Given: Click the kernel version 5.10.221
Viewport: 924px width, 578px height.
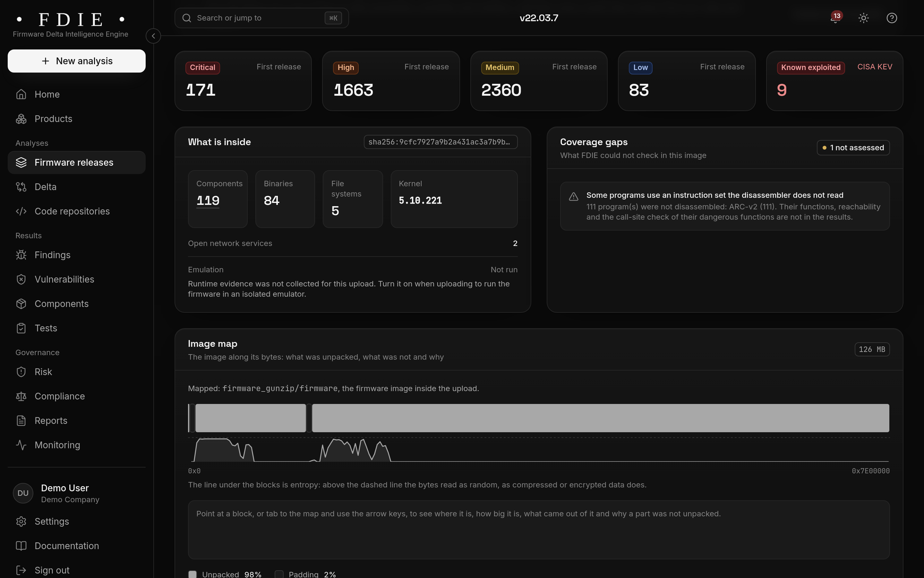Looking at the screenshot, I should pyautogui.click(x=420, y=201).
